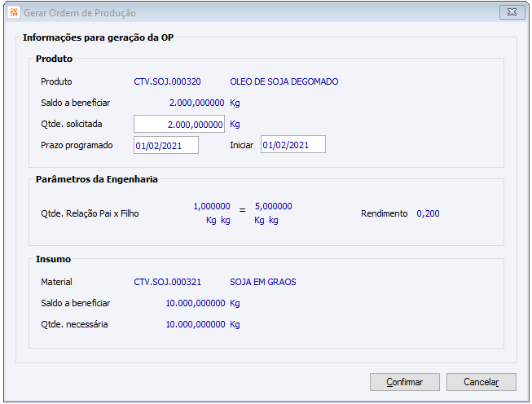This screenshot has height=404, width=532.
Task: Click Produto saldo value 2.000,000000
Action: click(197, 103)
